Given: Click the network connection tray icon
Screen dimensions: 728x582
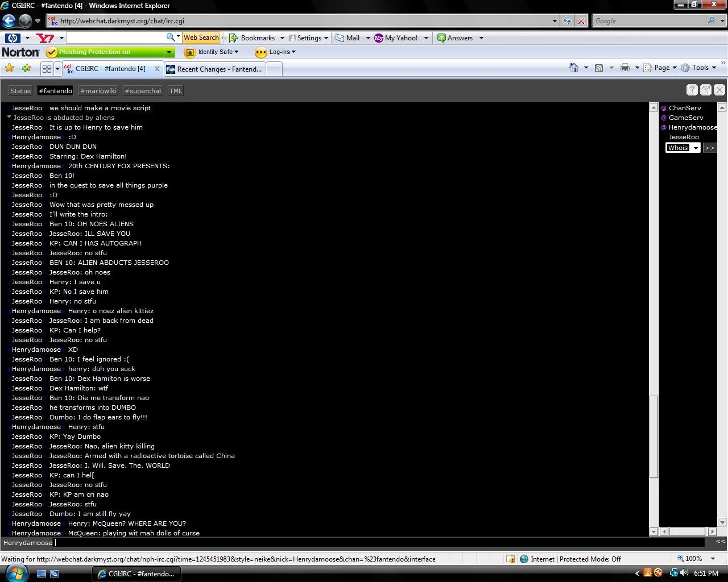Looking at the screenshot, I should [x=673, y=573].
